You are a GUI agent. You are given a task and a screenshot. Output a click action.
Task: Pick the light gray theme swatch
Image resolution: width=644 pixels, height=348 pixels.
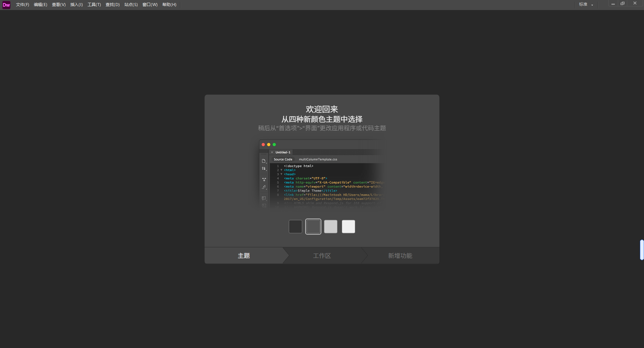tap(331, 227)
